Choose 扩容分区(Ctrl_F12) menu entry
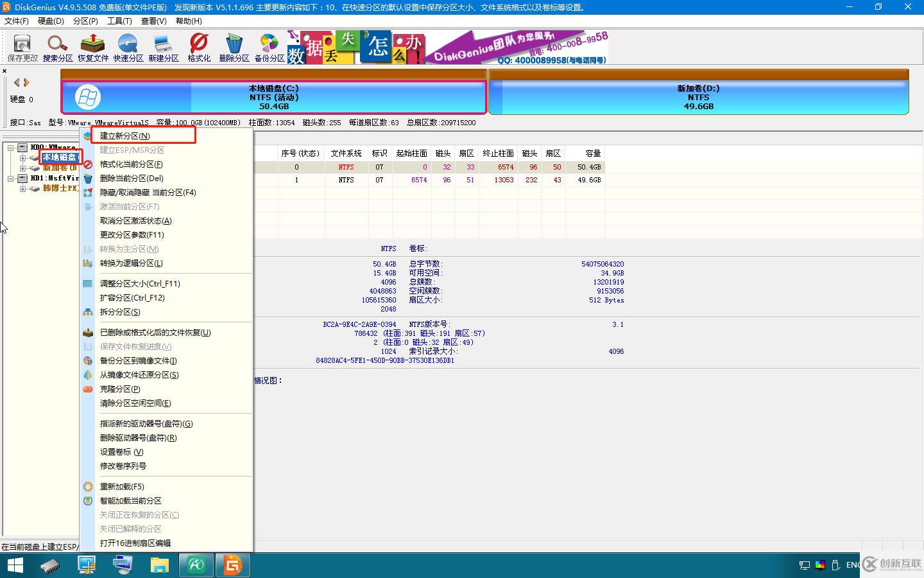This screenshot has height=578, width=924. coord(167,298)
